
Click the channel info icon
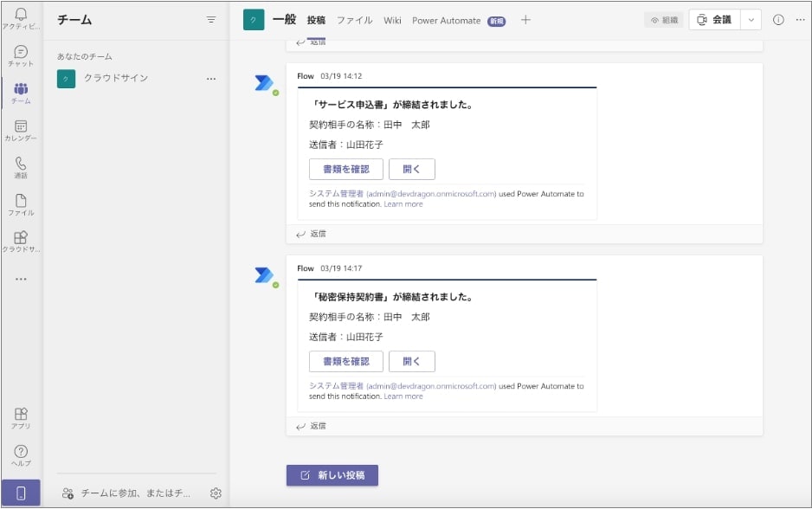(777, 20)
